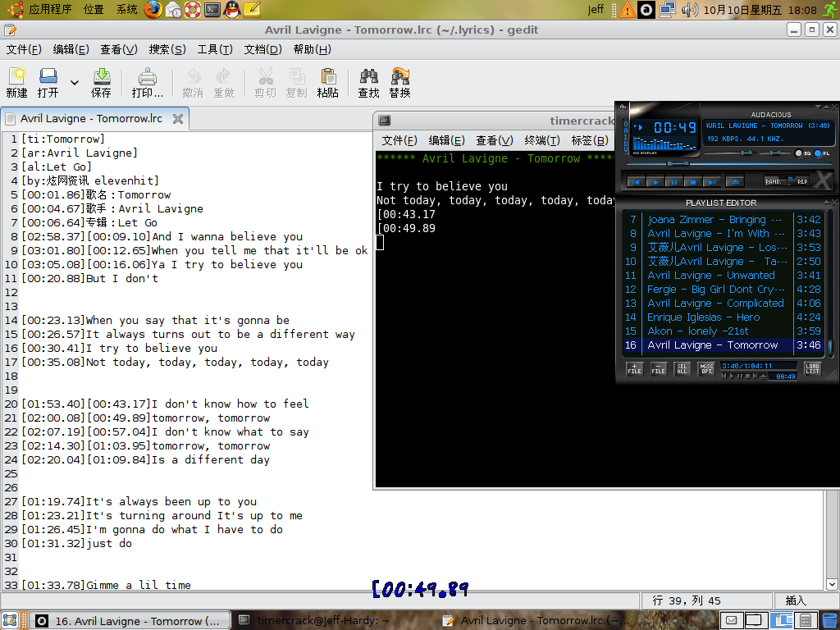Click gedit's vertical scrollbar down arrow
840x630 pixels.
pos(832,584)
